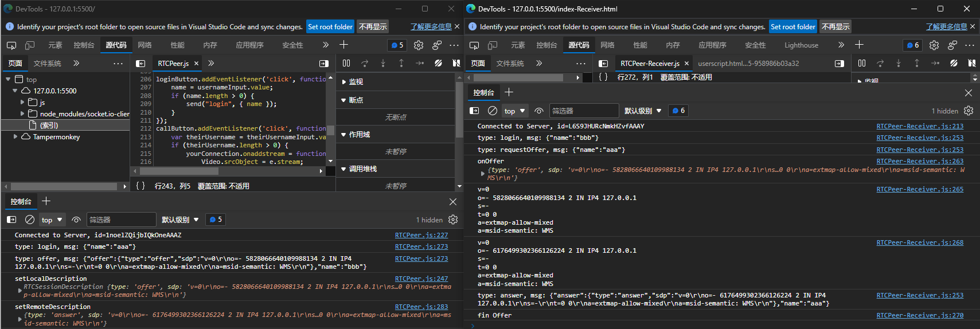Click step over button in right debugger toolbar
Viewport: 980px width, 329px height.
(x=880, y=63)
